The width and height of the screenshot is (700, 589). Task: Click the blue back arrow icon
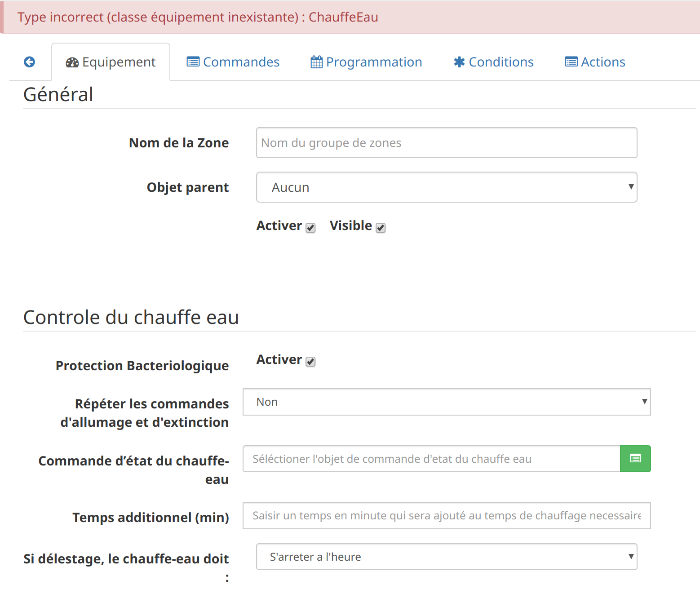[30, 62]
